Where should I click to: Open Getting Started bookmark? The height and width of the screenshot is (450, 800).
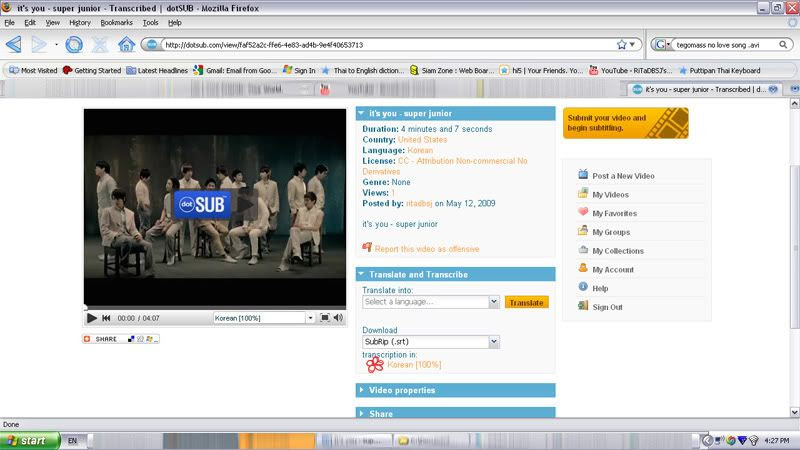[92, 70]
